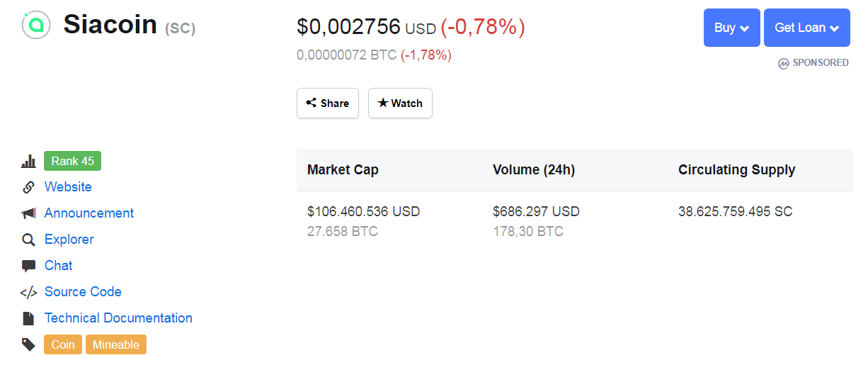Screen dimensions: 868x365
Task: Click the document technical documentation icon
Action: click(x=28, y=318)
